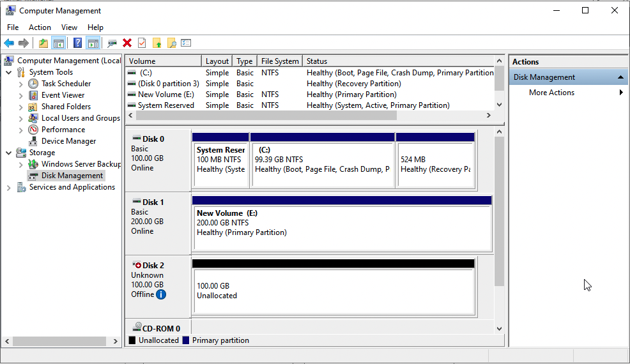The width and height of the screenshot is (630, 364).
Task: Click the page with checkmark toolbar icon
Action: tap(142, 43)
